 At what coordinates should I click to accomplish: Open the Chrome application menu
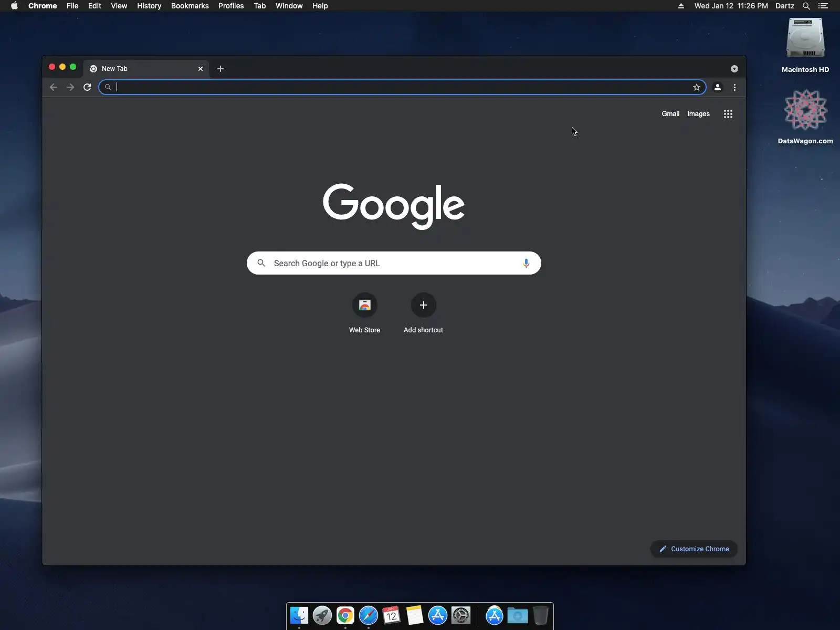click(x=43, y=6)
